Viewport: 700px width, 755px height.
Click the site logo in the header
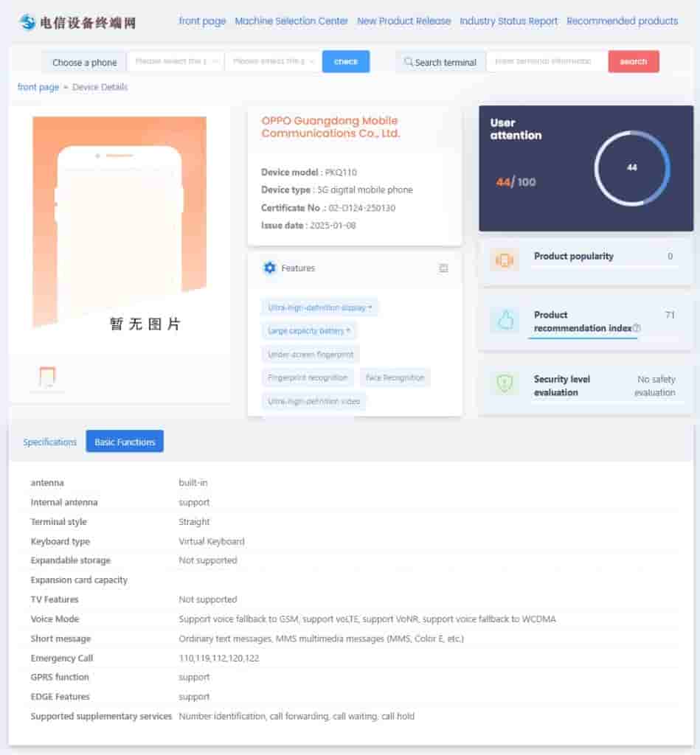(77, 22)
